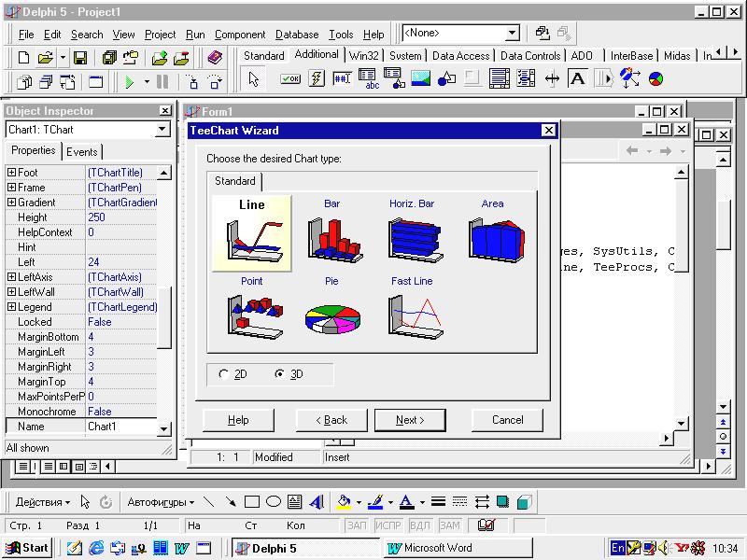747x560 pixels.
Task: Open the dropdown next to Open file
Action: coord(63,58)
